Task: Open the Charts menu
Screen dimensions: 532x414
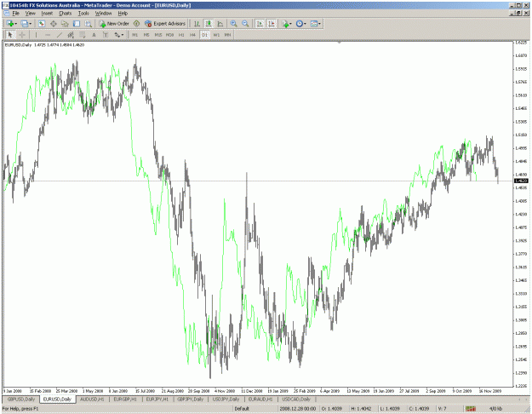Action: coord(66,14)
